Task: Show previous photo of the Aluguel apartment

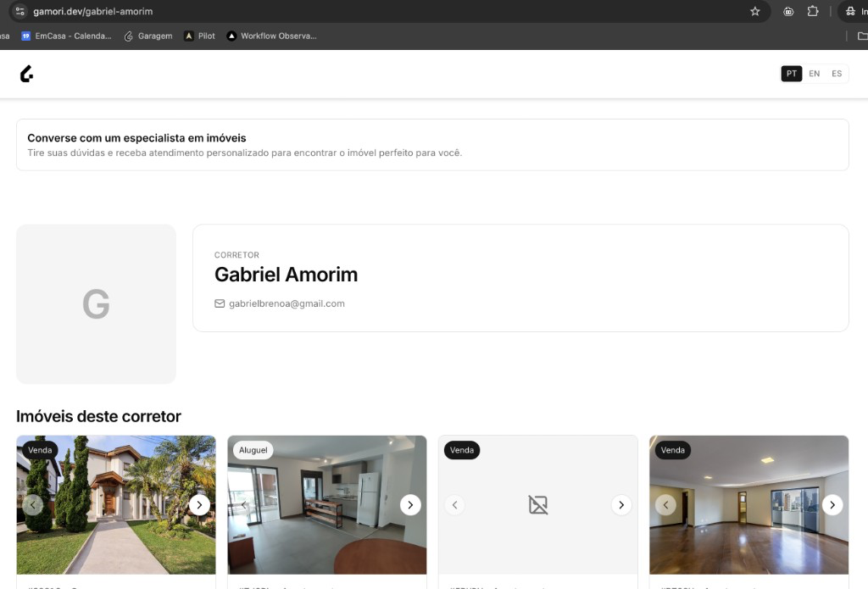Action: tap(243, 505)
